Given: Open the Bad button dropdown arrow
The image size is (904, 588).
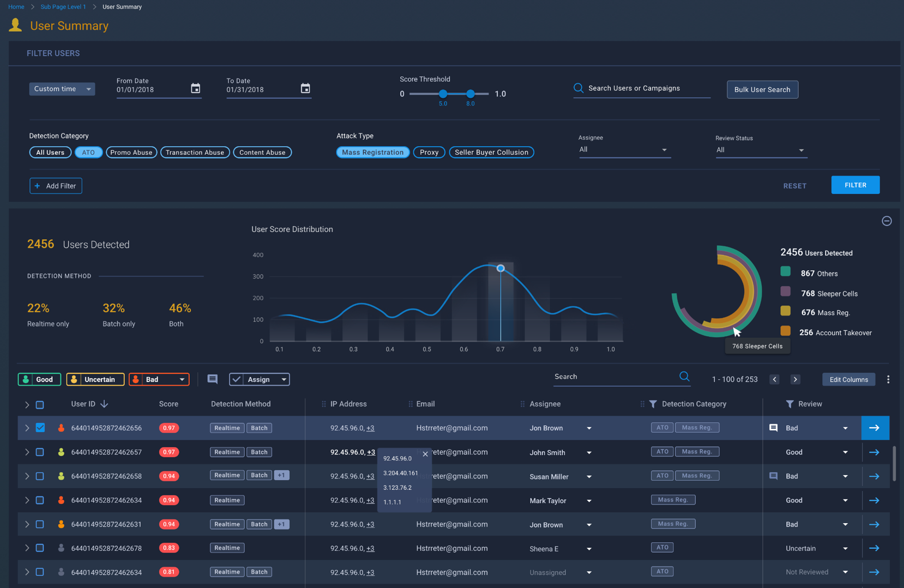Looking at the screenshot, I should point(182,379).
